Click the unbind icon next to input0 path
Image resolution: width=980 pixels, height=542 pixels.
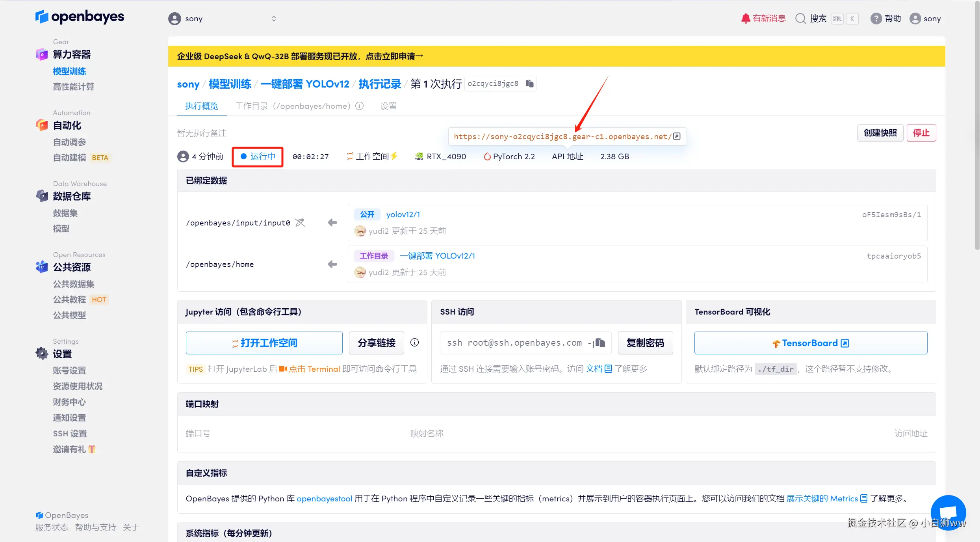click(x=300, y=223)
